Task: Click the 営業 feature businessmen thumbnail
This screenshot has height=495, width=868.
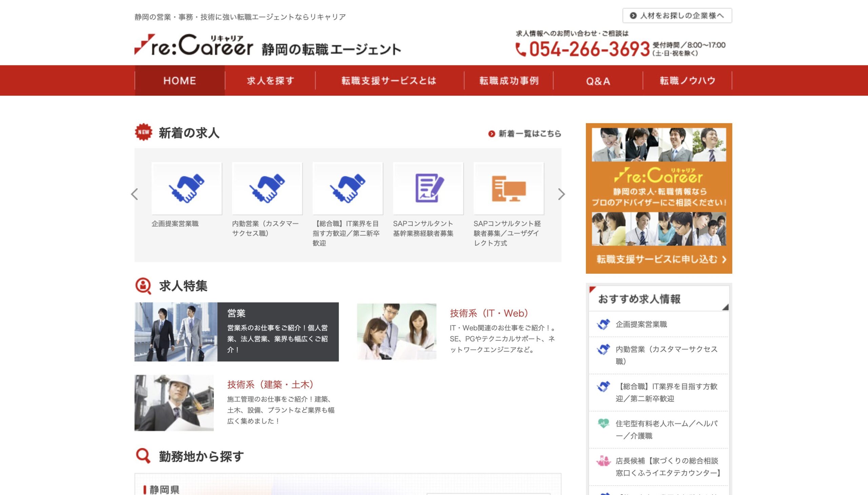Action: (x=176, y=332)
